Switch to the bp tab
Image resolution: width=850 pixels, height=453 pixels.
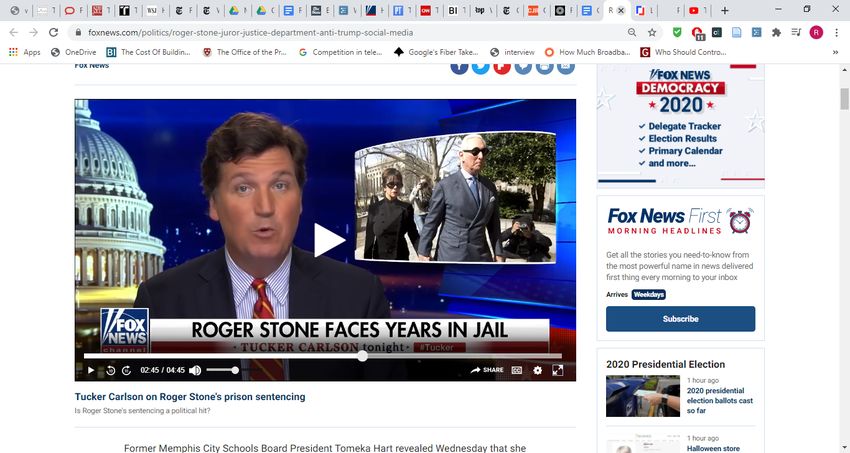(x=482, y=10)
